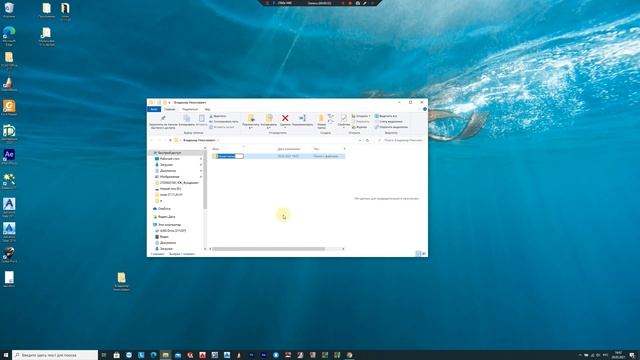This screenshot has height=360, width=640.
Task: Switch to the Share ribbon tab
Action: click(x=190, y=109)
